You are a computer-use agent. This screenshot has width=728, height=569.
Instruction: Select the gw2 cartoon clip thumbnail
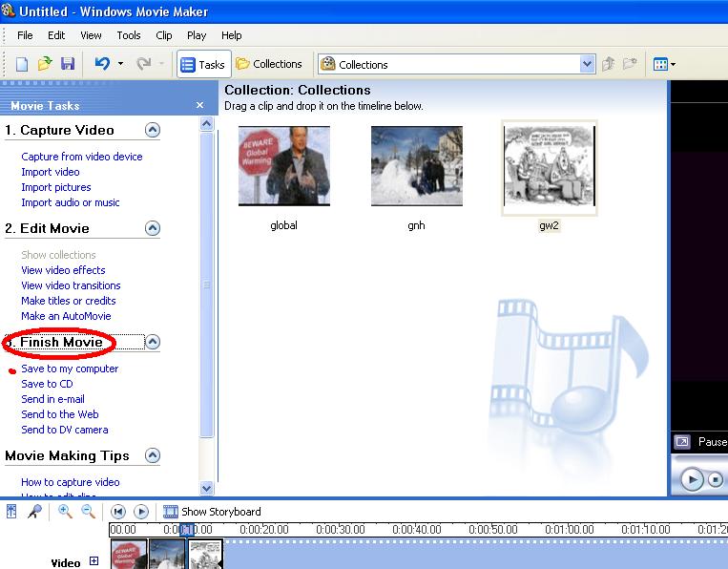[550, 166]
